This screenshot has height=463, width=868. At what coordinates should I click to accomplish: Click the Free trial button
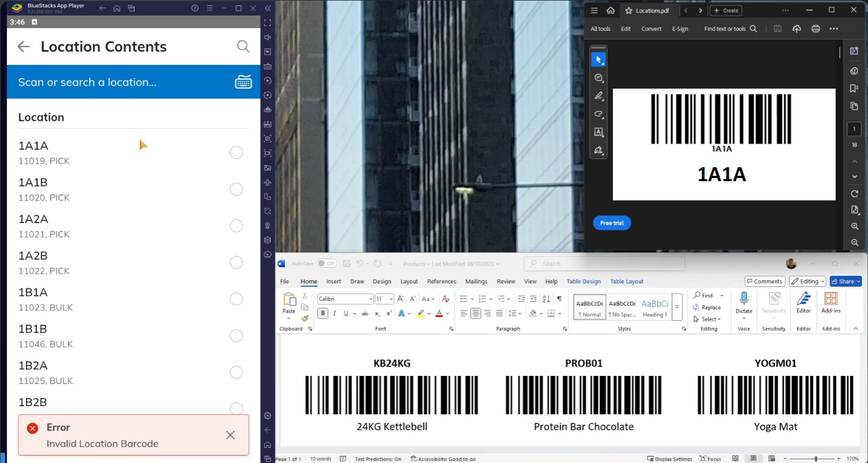612,223
